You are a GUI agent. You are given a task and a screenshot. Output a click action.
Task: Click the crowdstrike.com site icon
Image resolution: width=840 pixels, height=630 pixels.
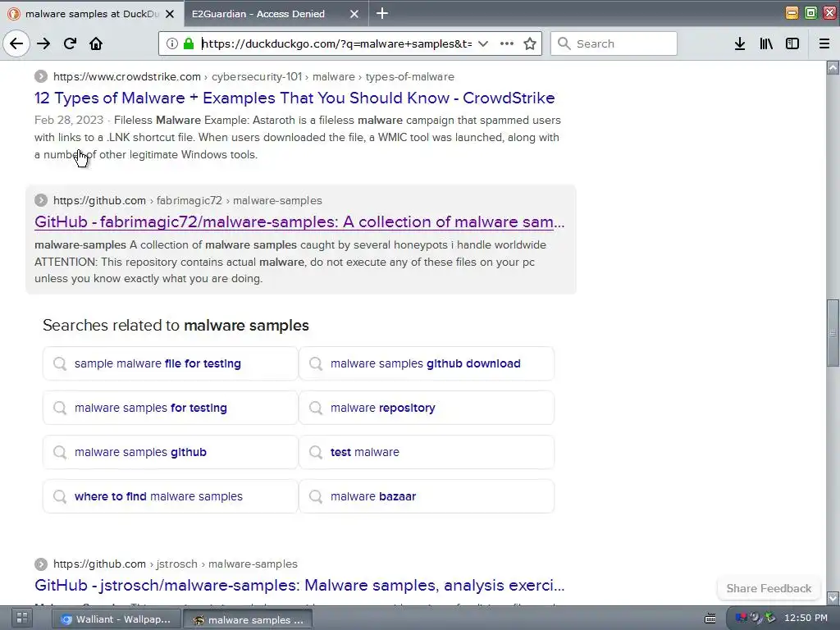click(41, 76)
